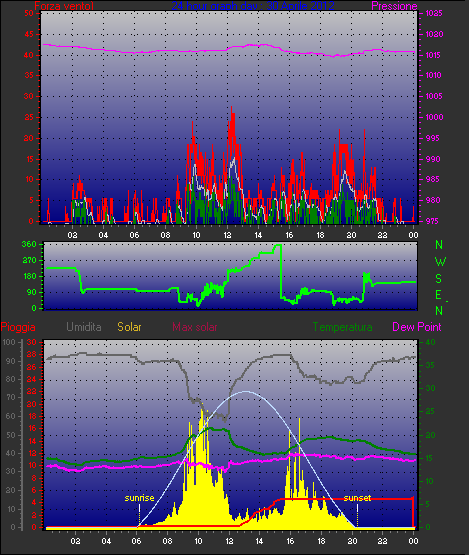Click the W compass direction label
Image resolution: width=469 pixels, height=555 pixels.
click(x=440, y=262)
